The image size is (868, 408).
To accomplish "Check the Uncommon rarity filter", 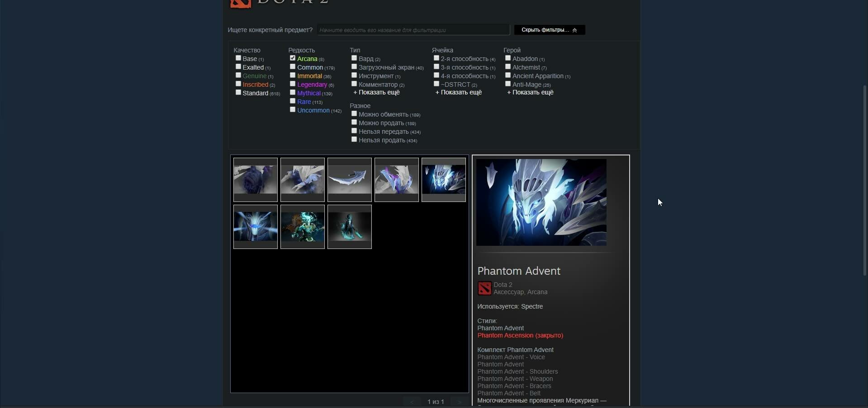I will (x=293, y=110).
